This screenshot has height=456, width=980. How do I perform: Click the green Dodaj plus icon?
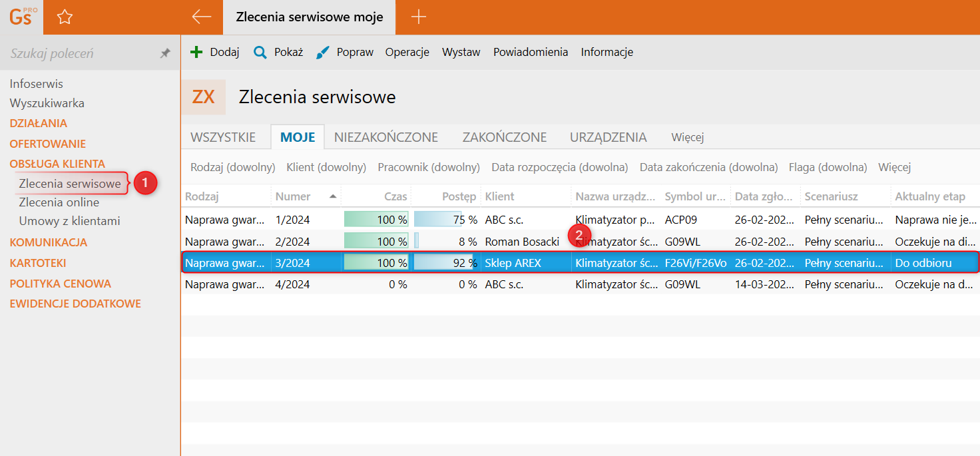pyautogui.click(x=196, y=52)
